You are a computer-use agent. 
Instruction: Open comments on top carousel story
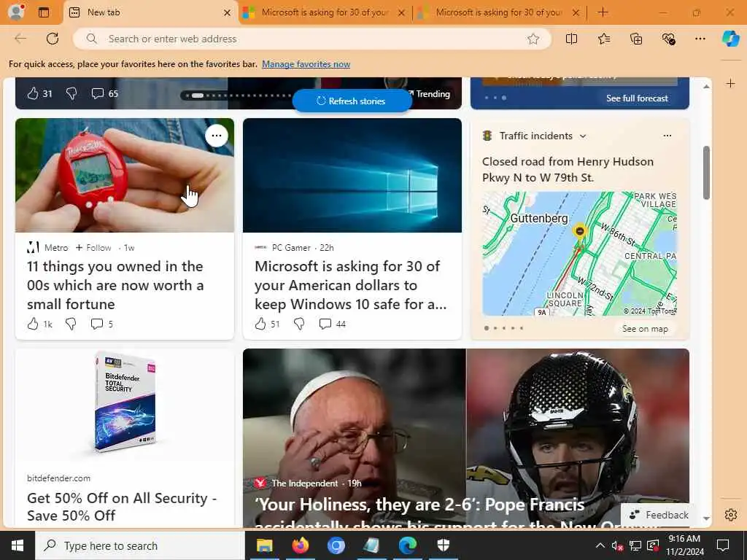point(98,93)
